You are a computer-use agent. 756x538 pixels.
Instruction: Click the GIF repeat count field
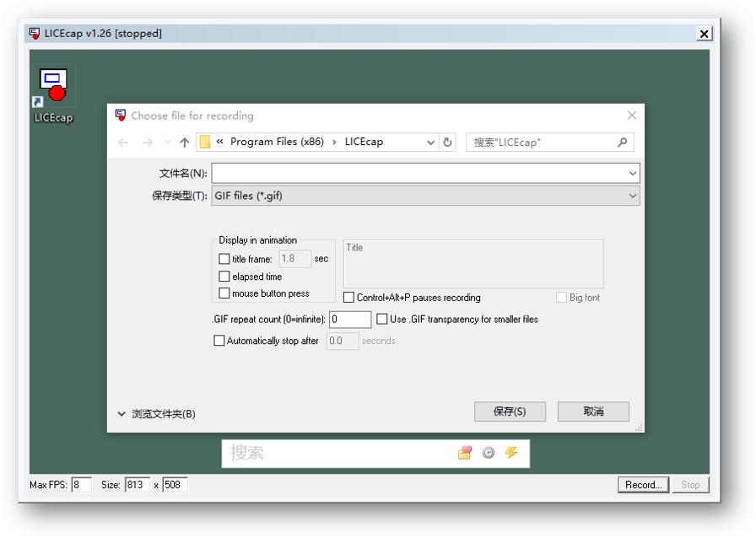tap(350, 319)
